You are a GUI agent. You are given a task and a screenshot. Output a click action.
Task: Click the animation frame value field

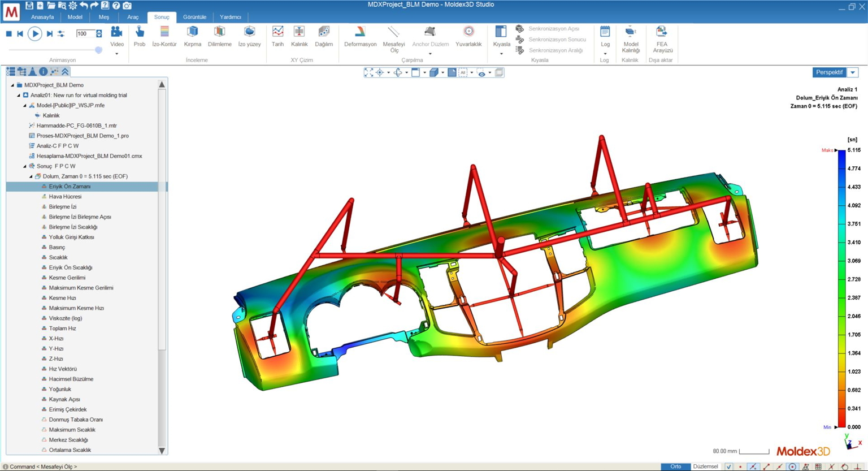tap(85, 34)
